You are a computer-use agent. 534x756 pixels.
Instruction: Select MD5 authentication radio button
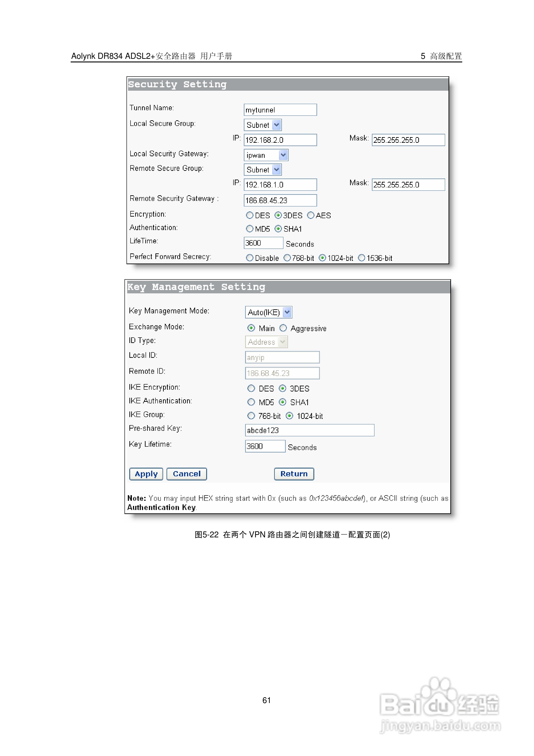250,229
